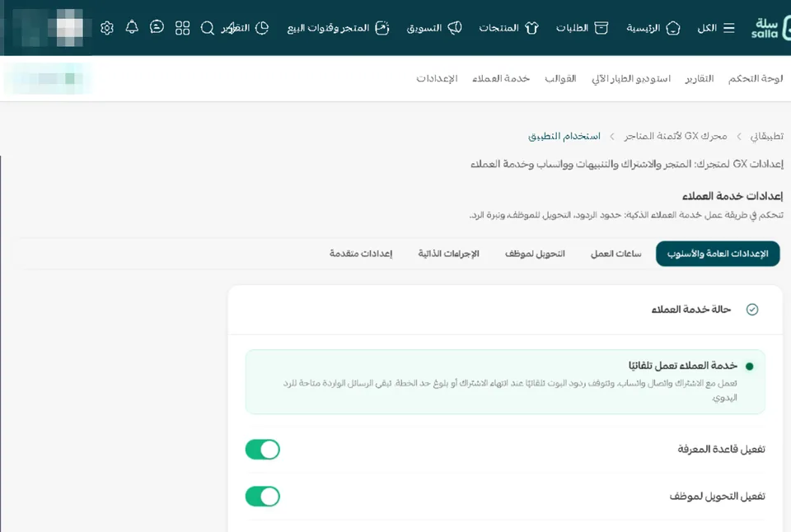This screenshot has height=532, width=791.
Task: Switch to الإجراءات الذاتية tab
Action: (448, 254)
